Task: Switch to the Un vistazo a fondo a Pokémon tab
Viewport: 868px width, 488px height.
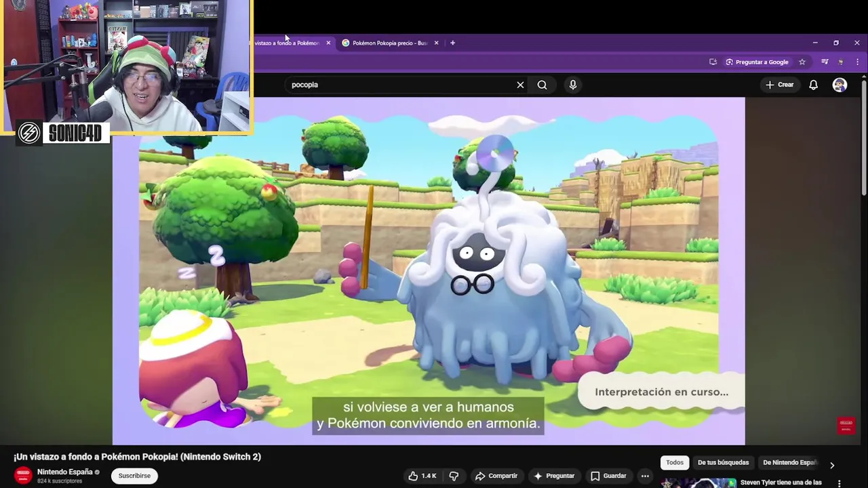Action: tap(288, 43)
